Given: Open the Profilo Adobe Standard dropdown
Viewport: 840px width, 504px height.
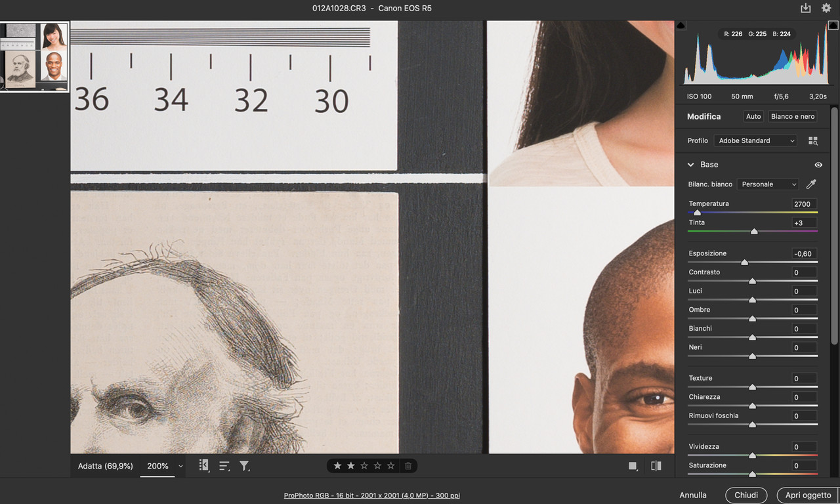Looking at the screenshot, I should click(757, 140).
